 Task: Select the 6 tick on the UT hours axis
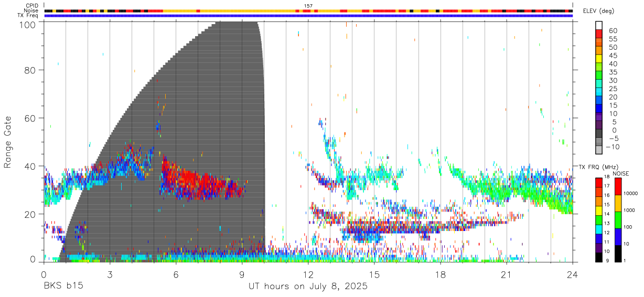pos(176,274)
